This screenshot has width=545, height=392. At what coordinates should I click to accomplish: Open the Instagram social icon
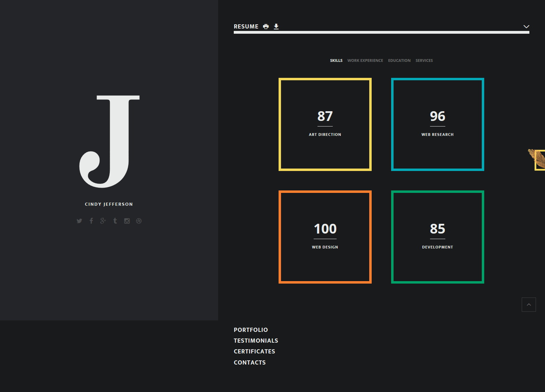[x=127, y=221]
